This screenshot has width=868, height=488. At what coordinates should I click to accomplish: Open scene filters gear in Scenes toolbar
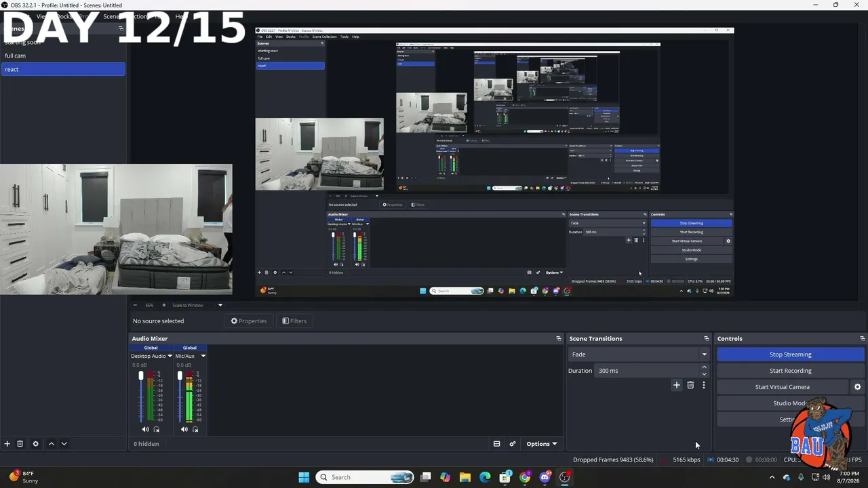36,444
